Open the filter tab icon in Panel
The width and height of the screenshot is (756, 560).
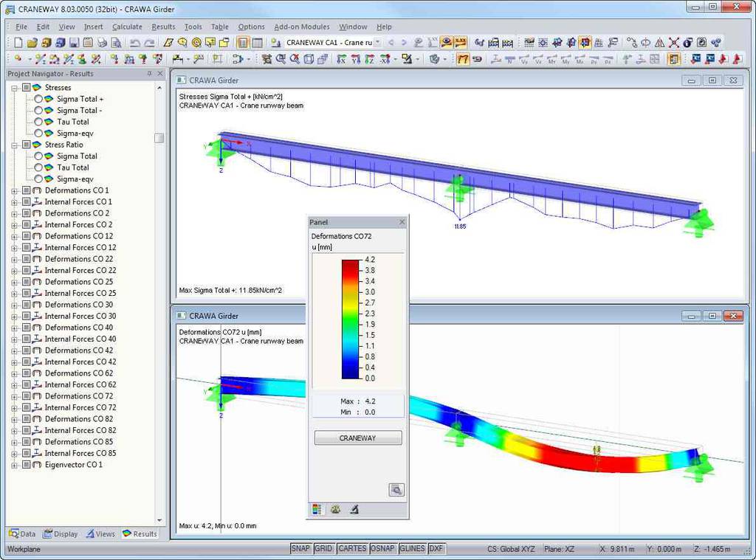[x=354, y=509]
